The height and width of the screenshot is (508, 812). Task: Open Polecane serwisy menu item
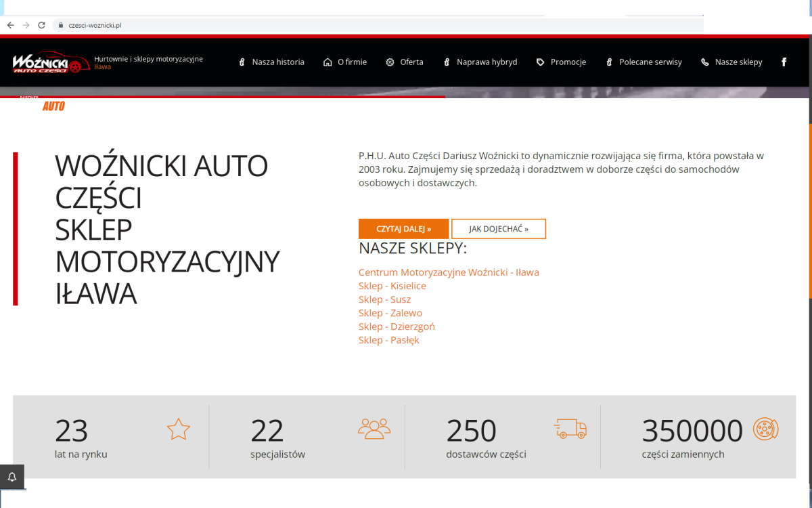click(x=650, y=62)
